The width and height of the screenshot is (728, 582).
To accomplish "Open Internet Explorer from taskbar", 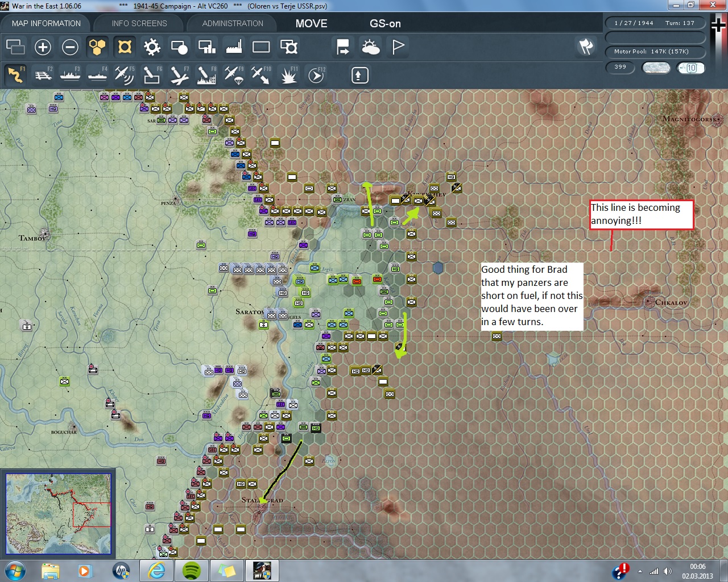I will (156, 571).
